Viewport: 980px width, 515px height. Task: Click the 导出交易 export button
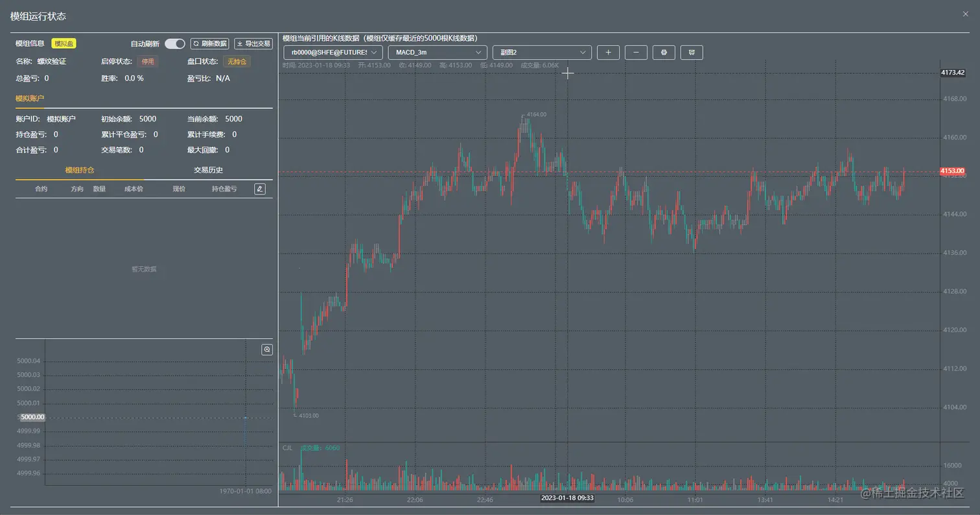pyautogui.click(x=253, y=43)
